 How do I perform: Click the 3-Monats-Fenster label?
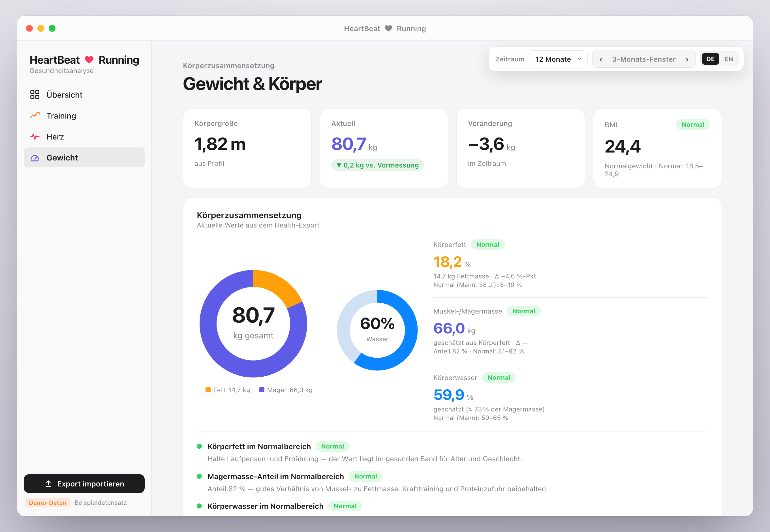[644, 59]
